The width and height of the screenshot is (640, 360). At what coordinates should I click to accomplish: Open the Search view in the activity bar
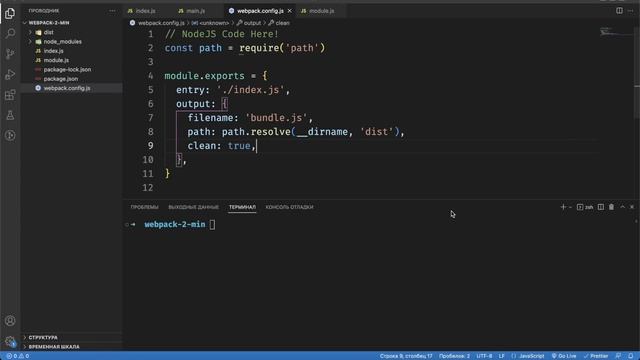coord(10,33)
